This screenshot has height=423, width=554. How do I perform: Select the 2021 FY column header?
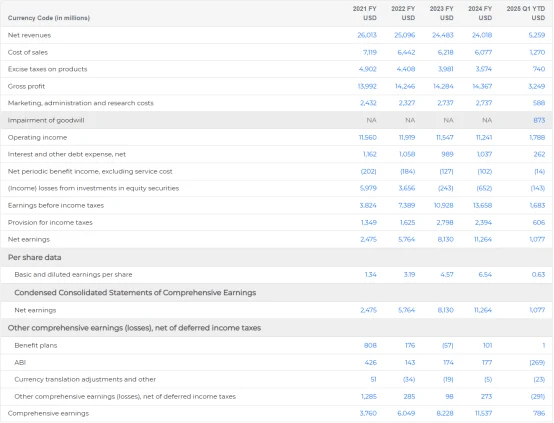(365, 13)
